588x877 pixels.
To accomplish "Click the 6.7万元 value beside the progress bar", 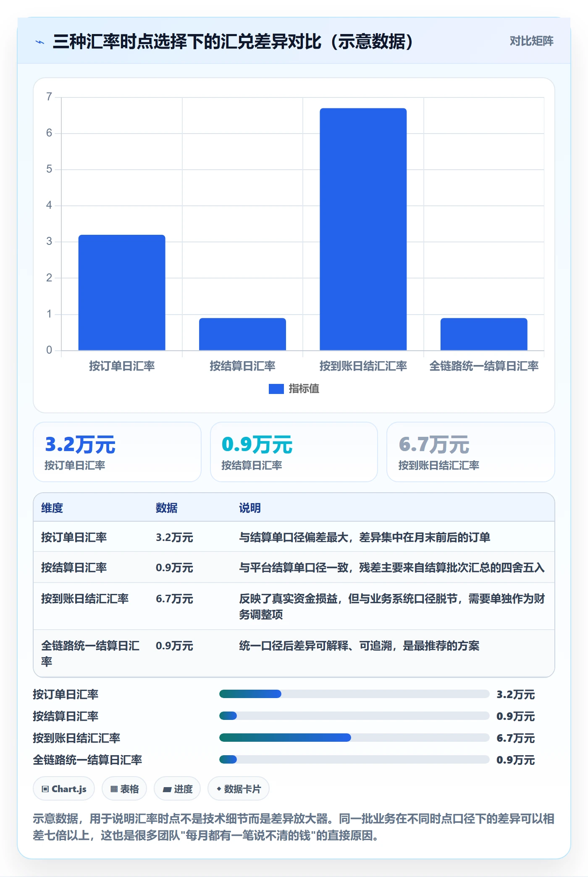I will [x=516, y=738].
